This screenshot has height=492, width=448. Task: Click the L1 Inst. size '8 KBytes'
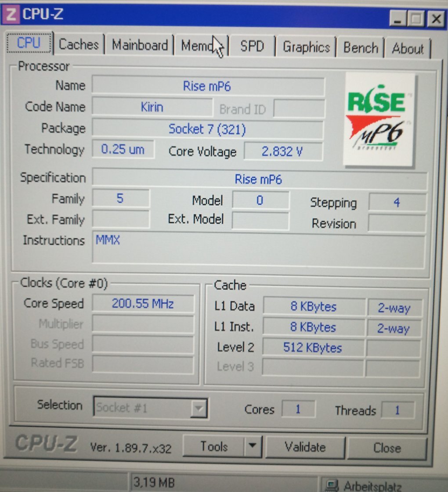pyautogui.click(x=313, y=327)
